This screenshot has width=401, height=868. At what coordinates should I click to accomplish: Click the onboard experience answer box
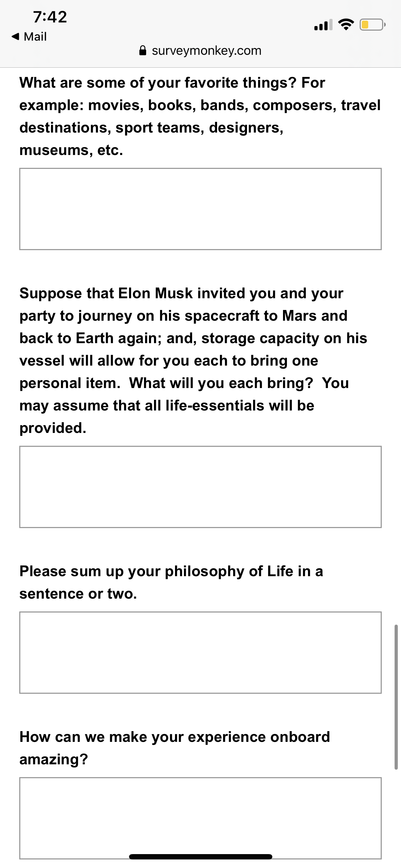pyautogui.click(x=200, y=818)
